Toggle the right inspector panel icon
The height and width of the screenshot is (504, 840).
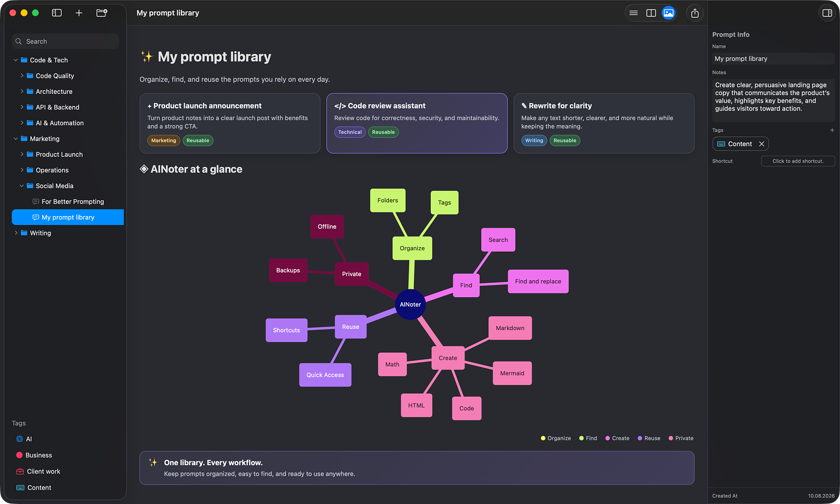click(827, 13)
